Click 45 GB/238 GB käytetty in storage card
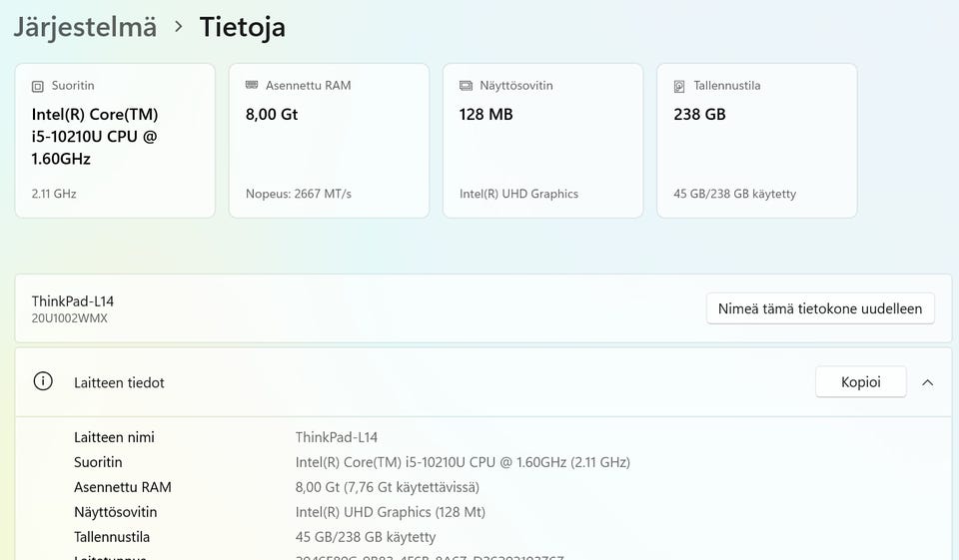959x560 pixels. 734,194
